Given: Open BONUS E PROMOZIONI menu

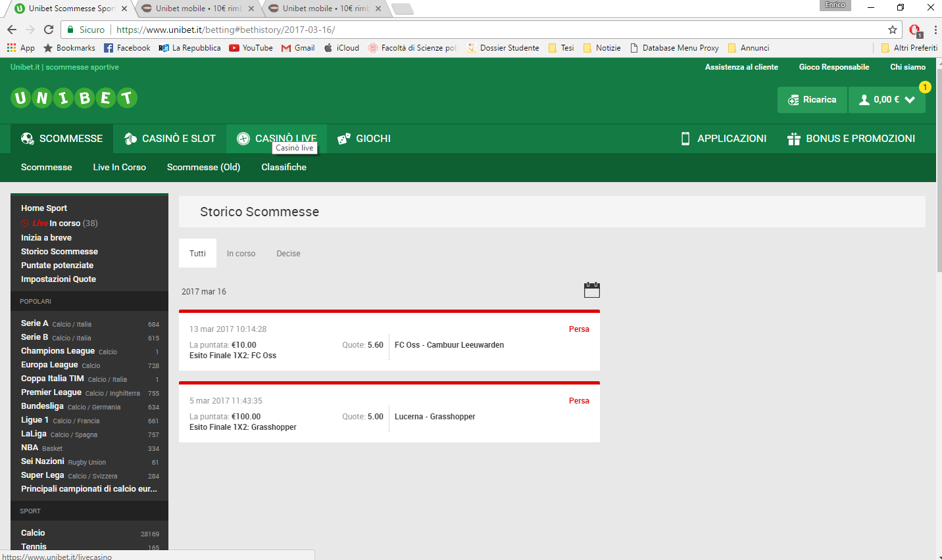Looking at the screenshot, I should pyautogui.click(x=851, y=139).
